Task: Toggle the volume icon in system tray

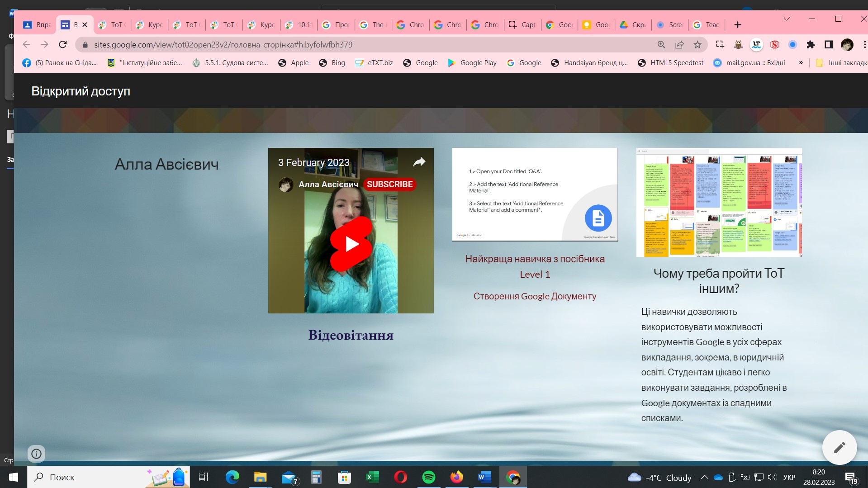Action: [772, 477]
